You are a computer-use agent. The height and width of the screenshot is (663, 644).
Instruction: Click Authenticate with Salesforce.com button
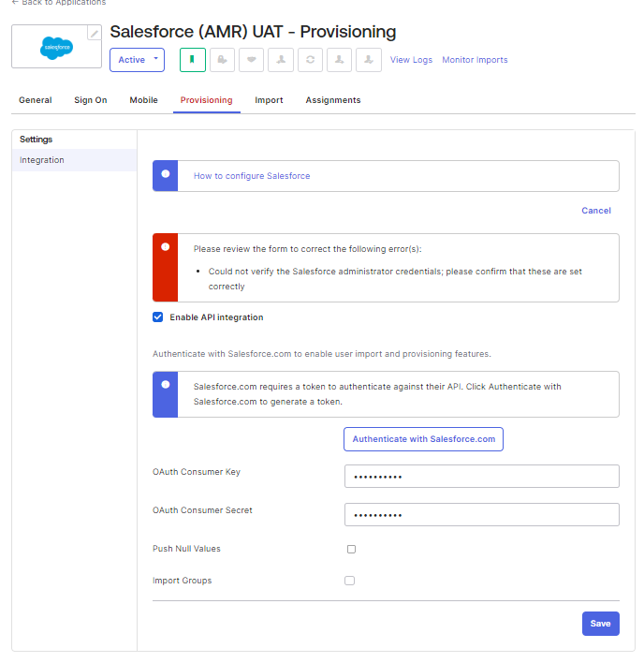pos(423,439)
